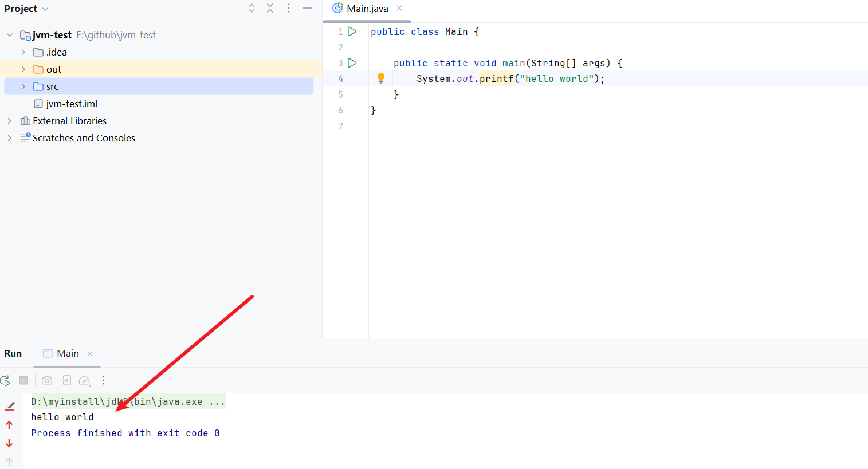Toggle the Select Opened File icon
868x469 pixels.
click(x=251, y=8)
